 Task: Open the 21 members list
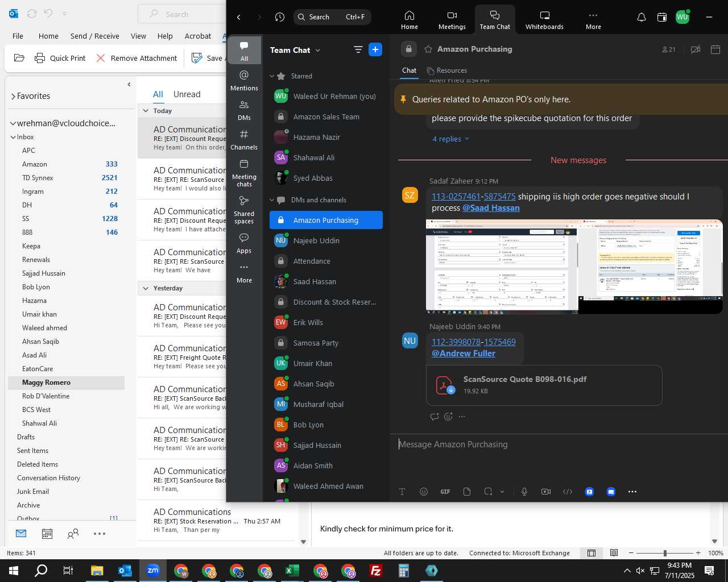[669, 49]
